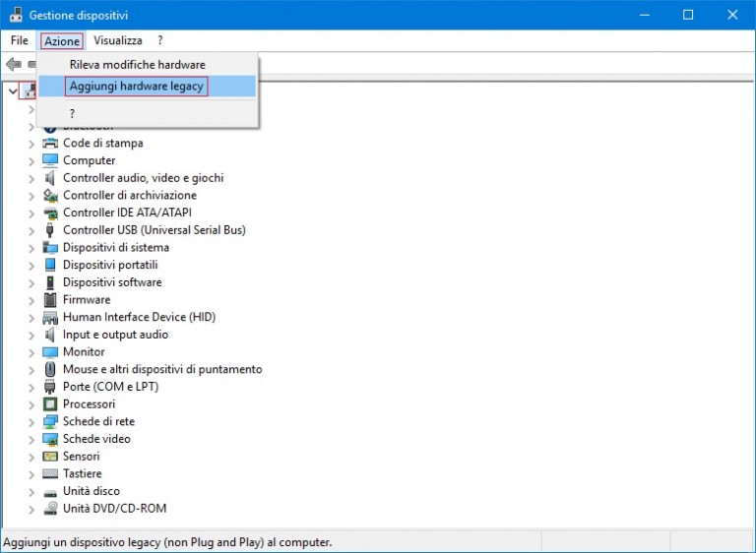Expand Controller audio, video e giochi
The image size is (756, 553).
(31, 178)
